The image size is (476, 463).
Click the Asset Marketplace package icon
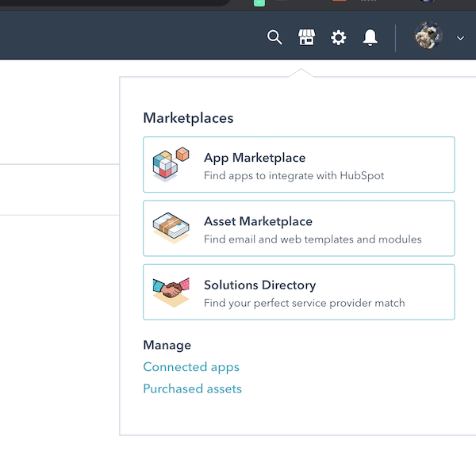pos(171,228)
